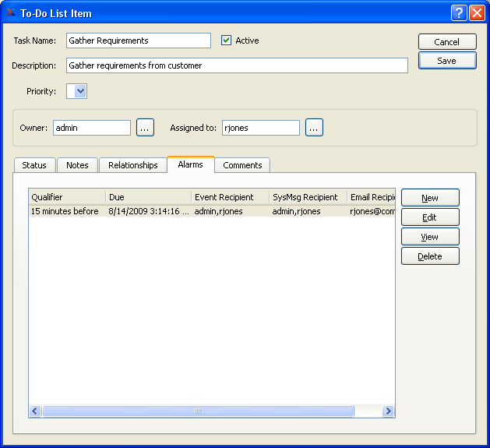Click the horizontal scrollbar thumb

(x=198, y=411)
